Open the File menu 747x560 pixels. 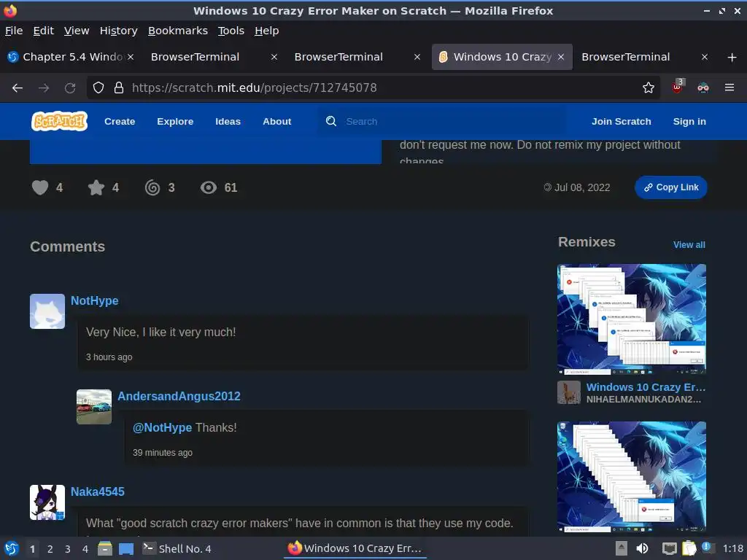pyautogui.click(x=14, y=31)
